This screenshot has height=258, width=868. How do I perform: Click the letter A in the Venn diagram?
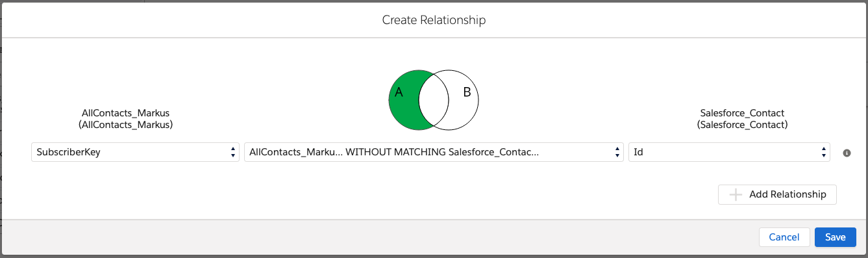coord(399,93)
